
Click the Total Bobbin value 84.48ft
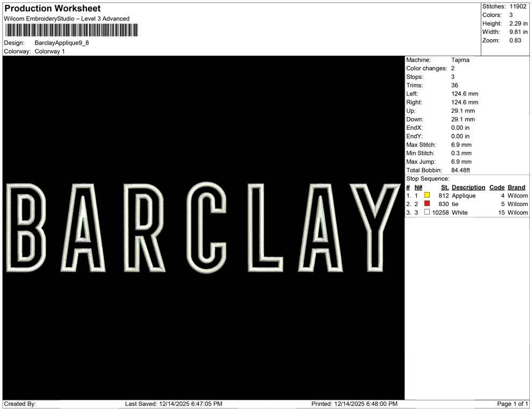coord(462,170)
